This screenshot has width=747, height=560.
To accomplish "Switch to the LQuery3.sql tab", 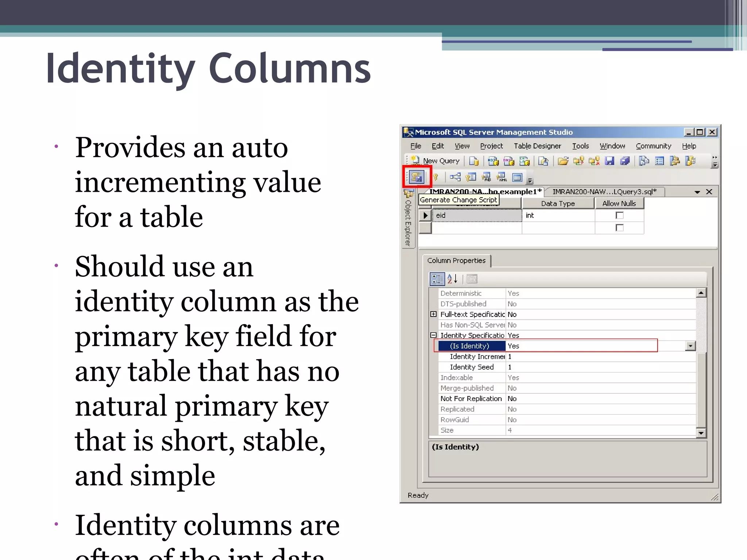I will point(604,192).
